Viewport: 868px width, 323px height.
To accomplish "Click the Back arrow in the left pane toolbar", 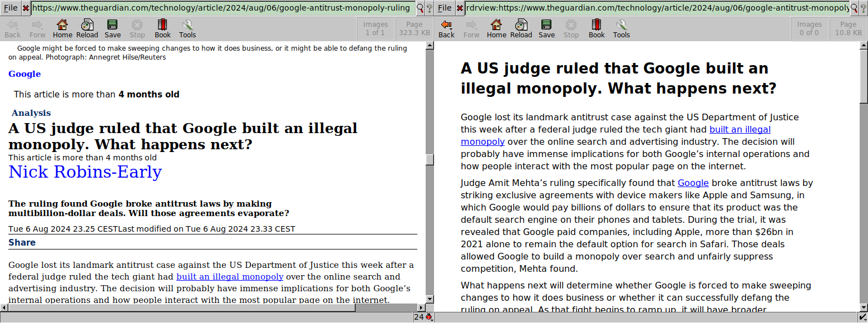I will [12, 29].
